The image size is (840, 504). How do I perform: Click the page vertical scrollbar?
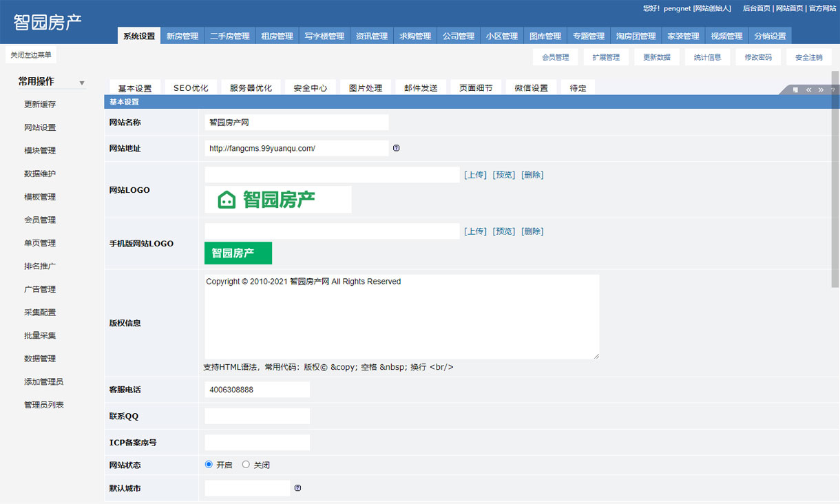(835, 179)
